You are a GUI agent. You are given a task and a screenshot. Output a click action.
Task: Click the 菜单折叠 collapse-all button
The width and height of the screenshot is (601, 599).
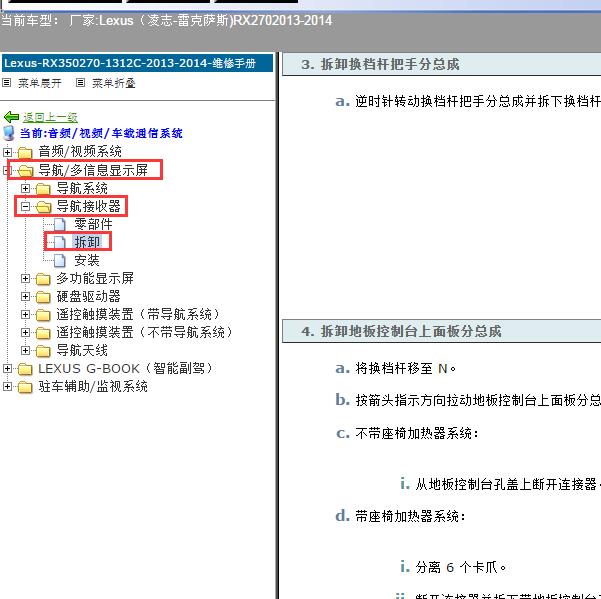click(114, 83)
